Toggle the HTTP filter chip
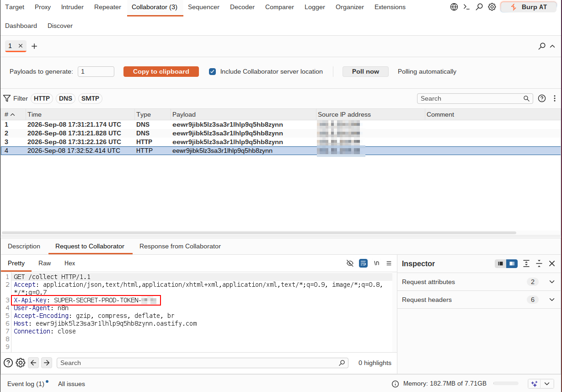The width and height of the screenshot is (562, 392). point(42,98)
